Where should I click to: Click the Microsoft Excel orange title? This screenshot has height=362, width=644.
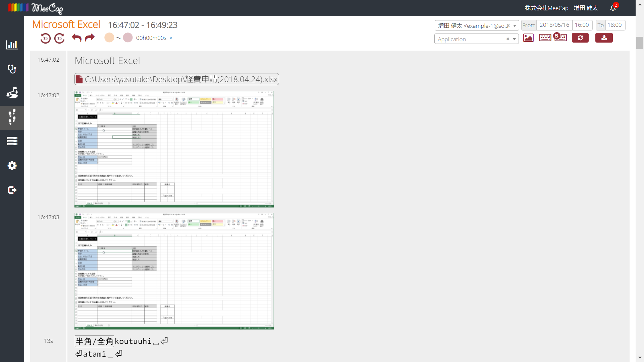click(66, 24)
